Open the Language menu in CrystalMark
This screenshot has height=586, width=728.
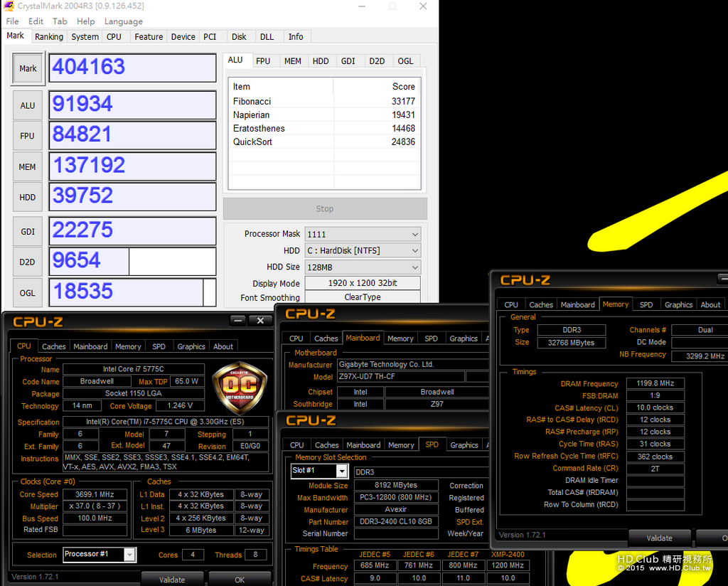click(124, 21)
